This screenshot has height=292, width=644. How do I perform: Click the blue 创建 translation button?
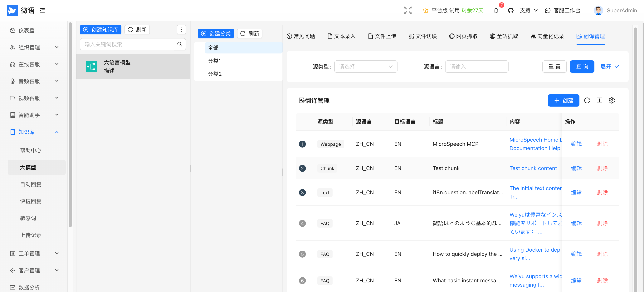point(563,101)
